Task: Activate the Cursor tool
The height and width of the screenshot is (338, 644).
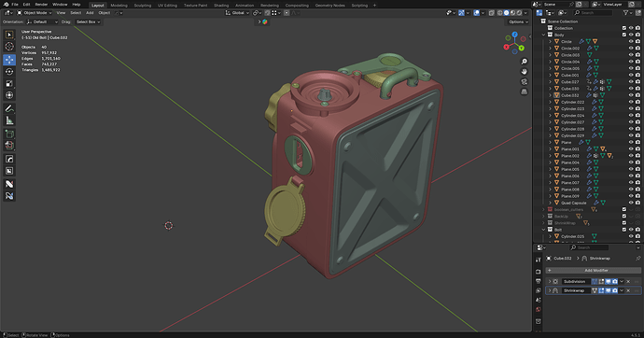Action: pyautogui.click(x=9, y=47)
